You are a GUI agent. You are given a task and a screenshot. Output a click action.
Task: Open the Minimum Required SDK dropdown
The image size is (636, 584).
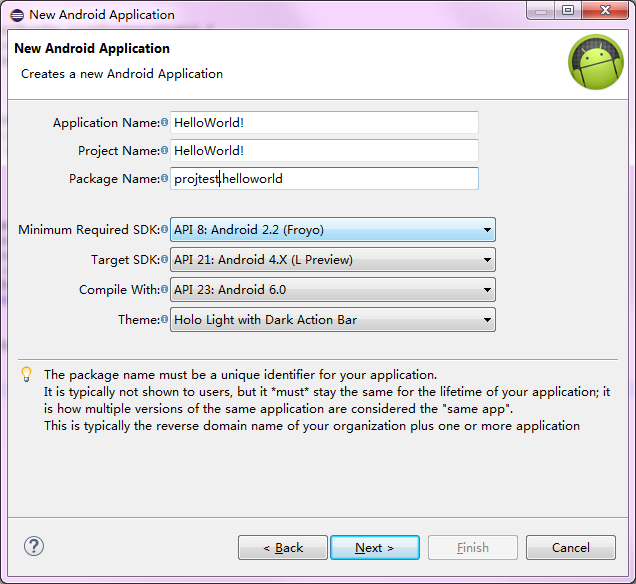[333, 230]
